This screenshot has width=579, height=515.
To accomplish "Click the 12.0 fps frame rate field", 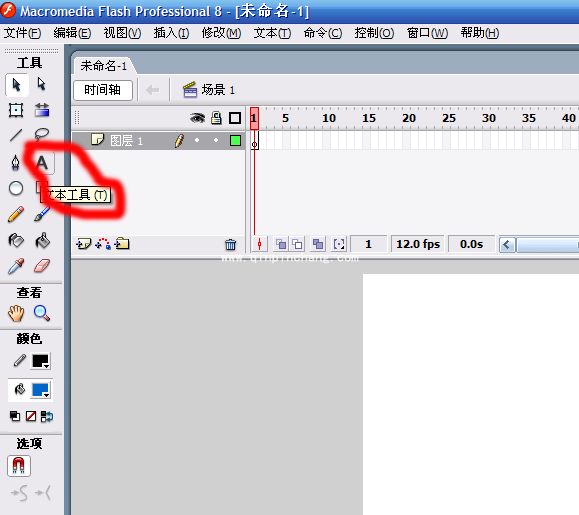I will pyautogui.click(x=418, y=244).
